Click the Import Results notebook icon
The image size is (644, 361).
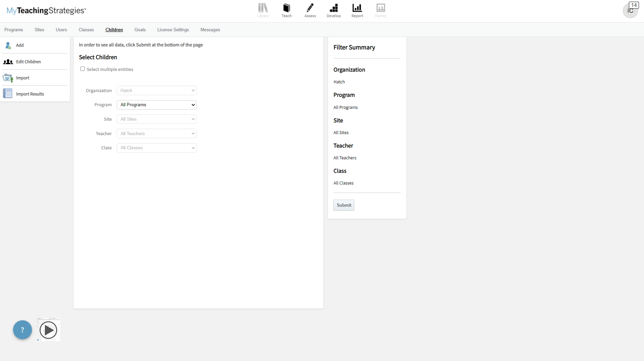pos(7,93)
